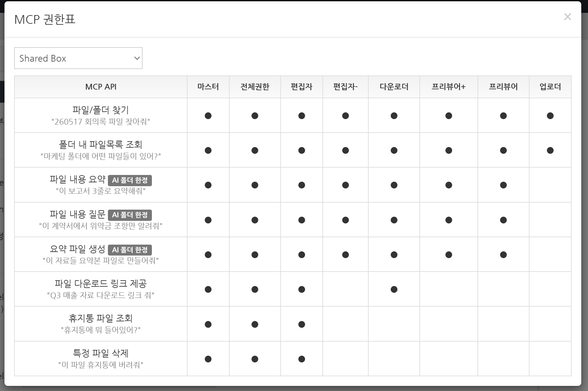Screen dimensions: 588x391
Task: Open the Shared Box dropdown
Action: pyautogui.click(x=78, y=58)
